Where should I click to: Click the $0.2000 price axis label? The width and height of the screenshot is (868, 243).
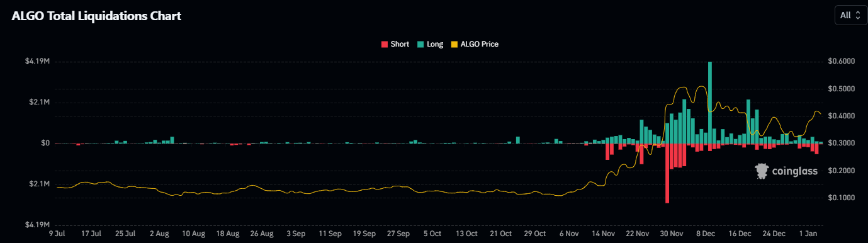click(841, 171)
